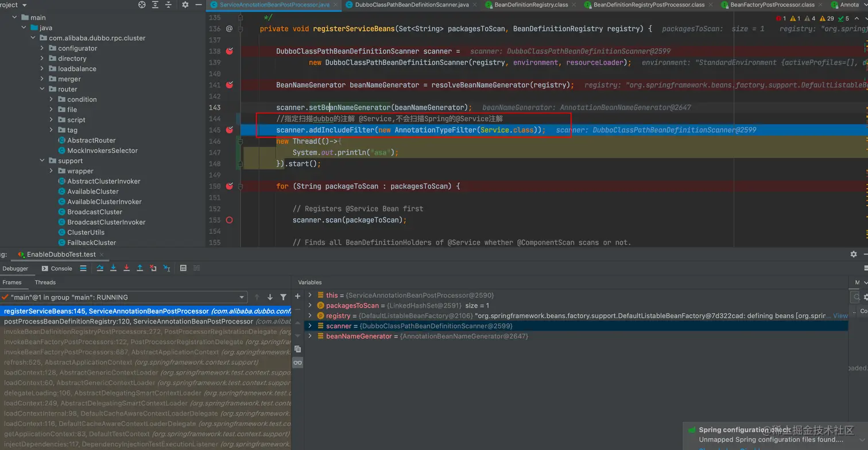868x450 pixels.
Task: Select the next frame down arrow
Action: pos(270,297)
